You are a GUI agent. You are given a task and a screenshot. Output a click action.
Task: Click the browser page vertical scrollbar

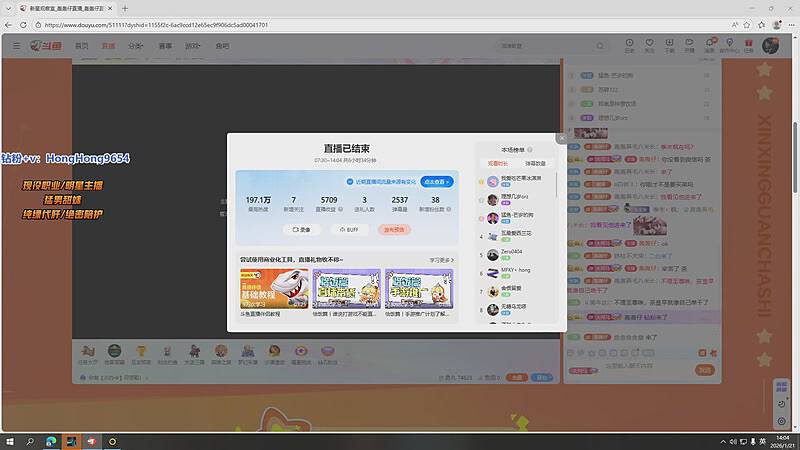(x=795, y=157)
